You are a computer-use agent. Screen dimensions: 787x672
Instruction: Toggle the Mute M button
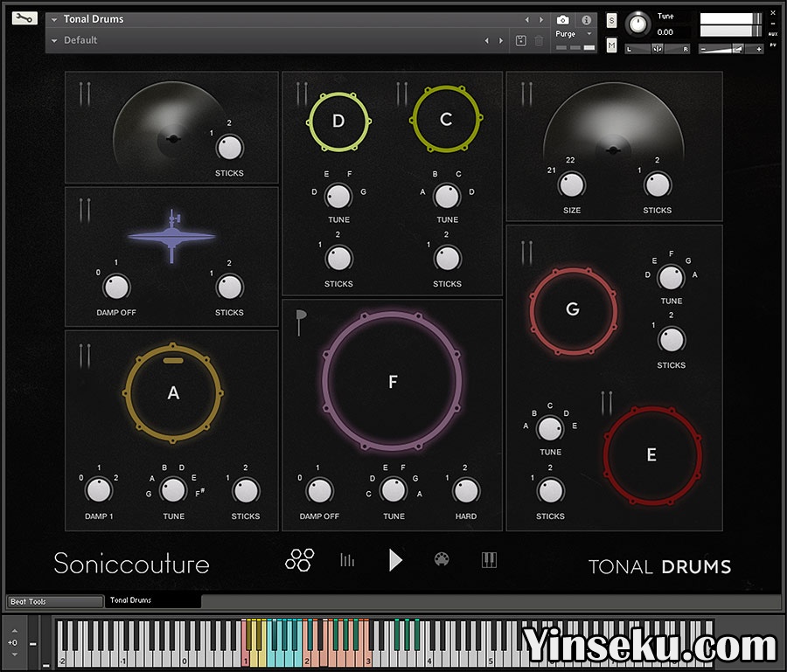(x=611, y=44)
